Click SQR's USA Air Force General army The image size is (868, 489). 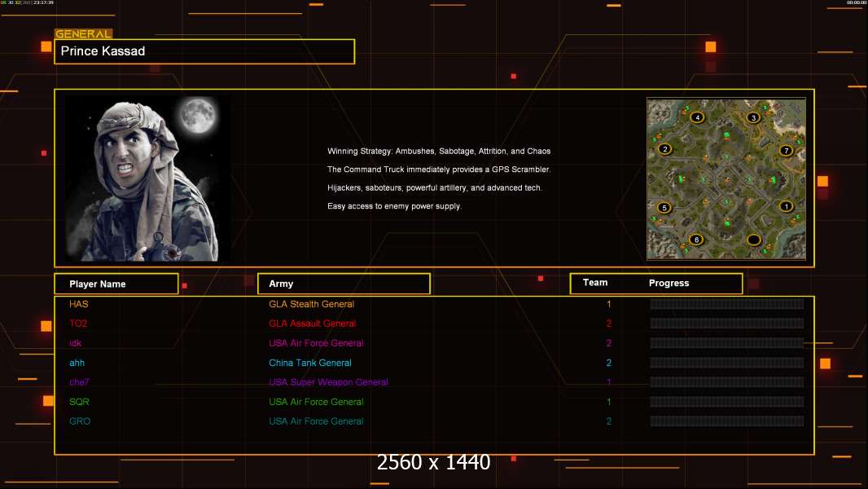[x=316, y=402]
